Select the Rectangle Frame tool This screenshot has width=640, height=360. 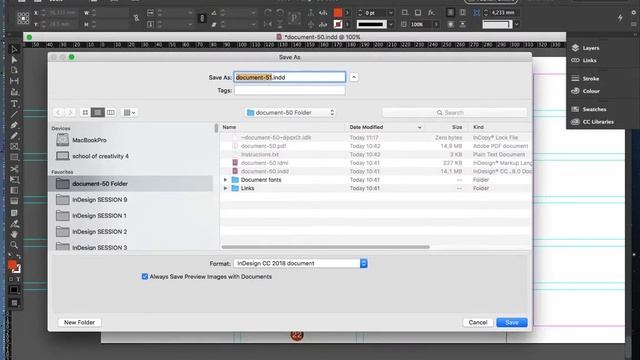[14, 146]
